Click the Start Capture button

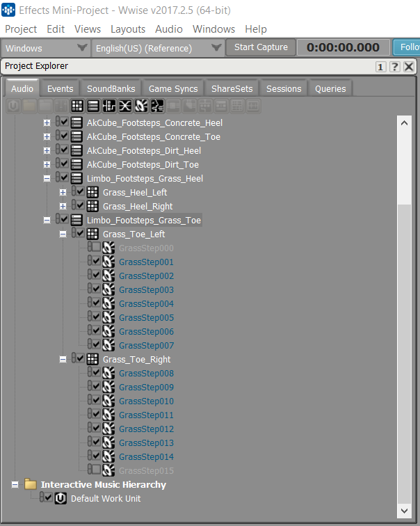point(261,47)
